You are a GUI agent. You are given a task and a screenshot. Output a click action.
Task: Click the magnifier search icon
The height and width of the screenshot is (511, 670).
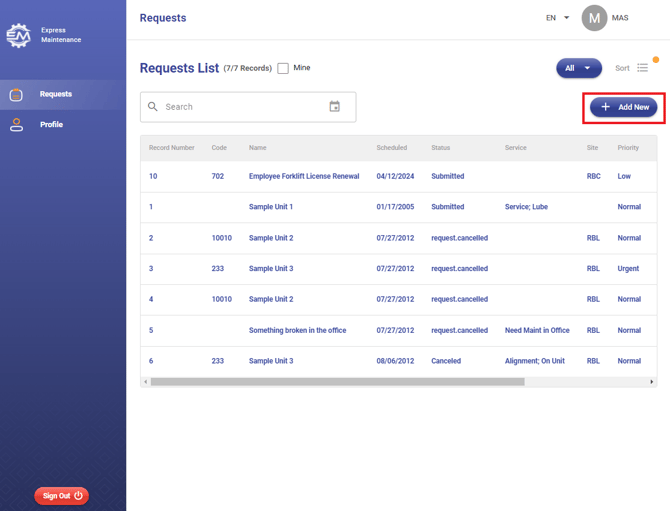pos(153,107)
